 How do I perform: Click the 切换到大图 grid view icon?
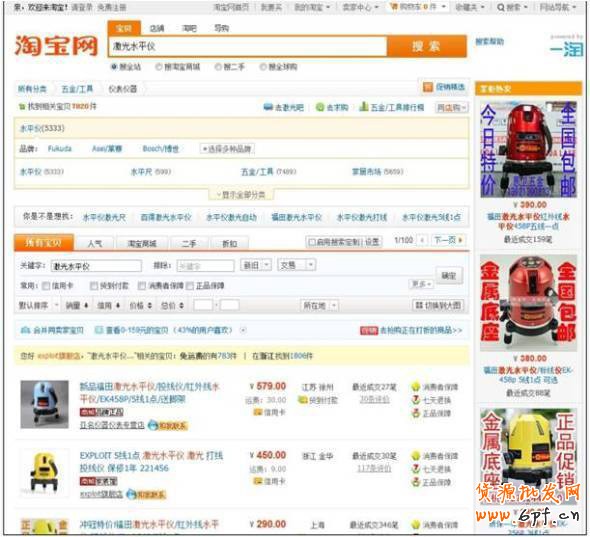[419, 305]
